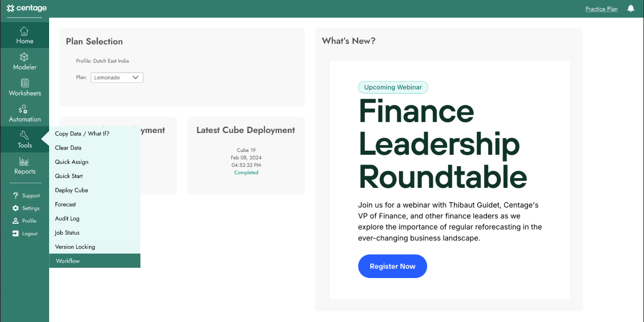Select the Tools wrench icon
This screenshot has height=322, width=644.
(25, 135)
